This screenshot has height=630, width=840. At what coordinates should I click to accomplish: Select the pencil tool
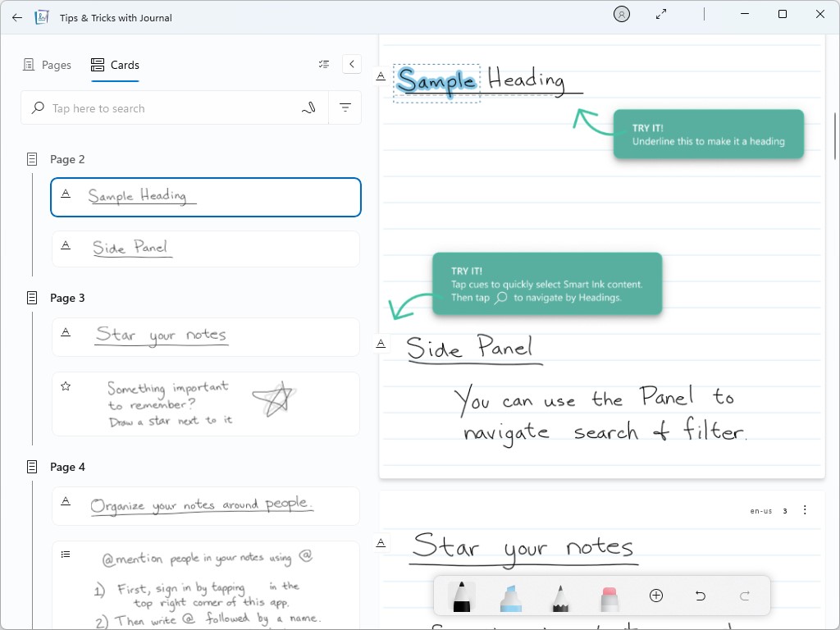point(560,597)
